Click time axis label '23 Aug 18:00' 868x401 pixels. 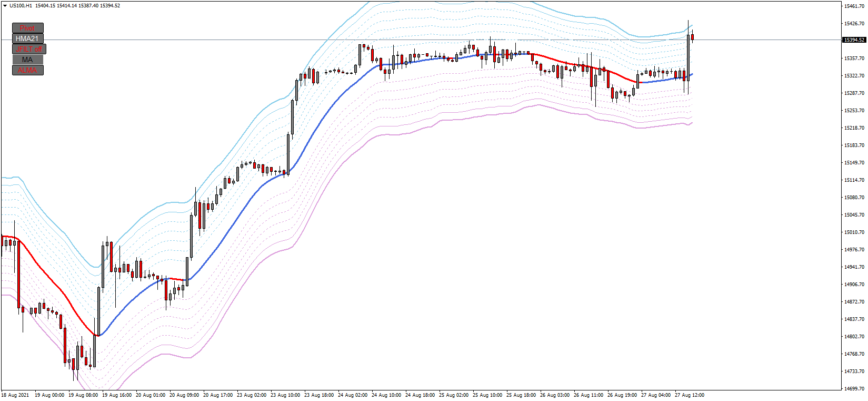[319, 395]
